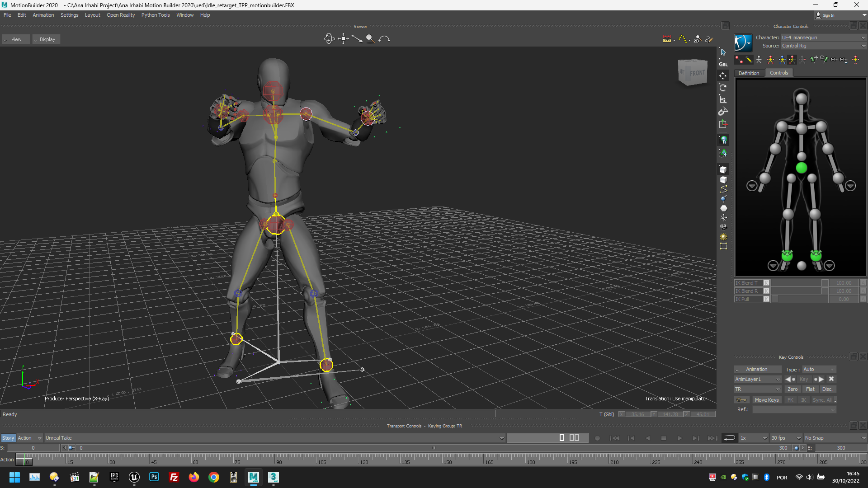Open Unreal Engine from the Windows taskbar
The height and width of the screenshot is (488, 868).
[x=134, y=477]
